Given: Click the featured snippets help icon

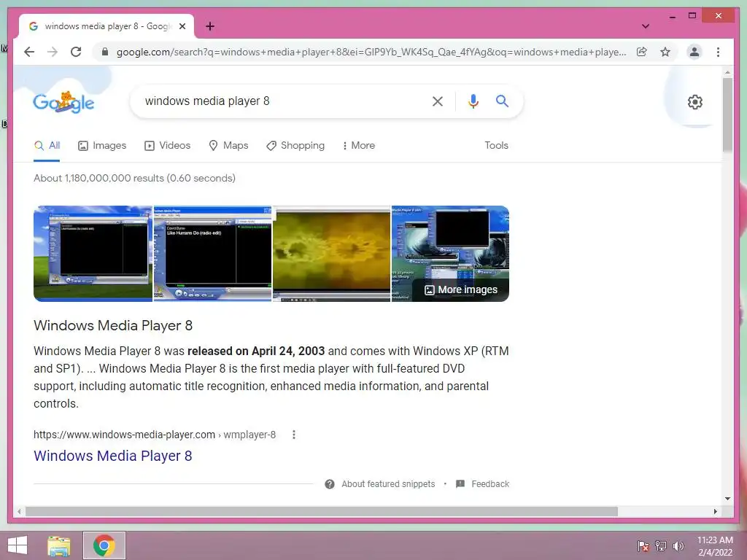Looking at the screenshot, I should (x=329, y=484).
